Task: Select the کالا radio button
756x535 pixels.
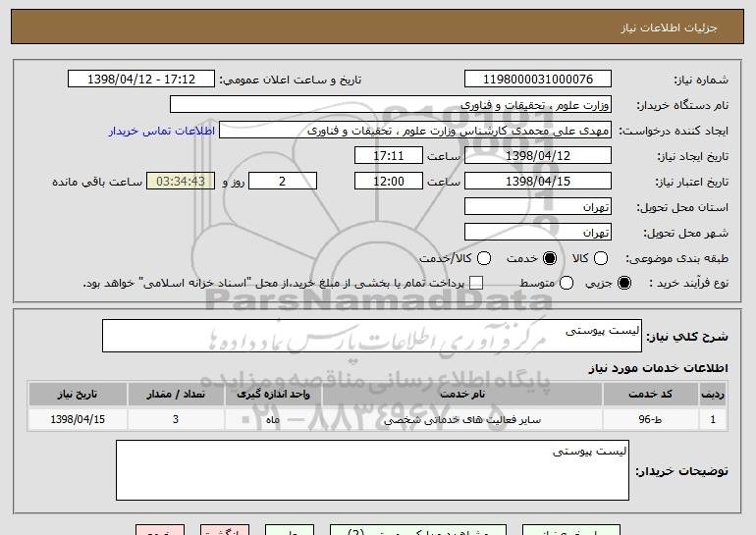Action: (600, 258)
